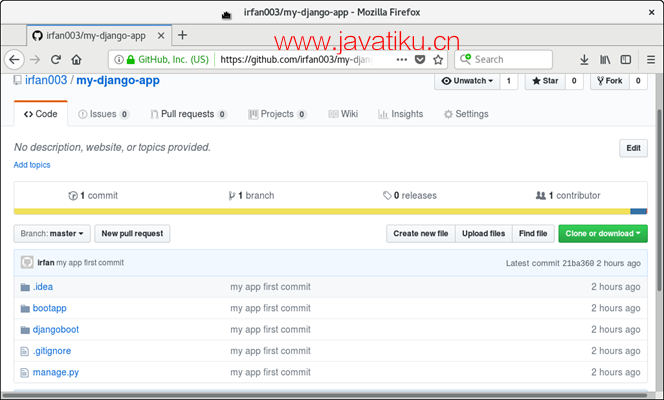Open the forks count next to Fork
Viewport: 664px width, 400px height.
638,81
